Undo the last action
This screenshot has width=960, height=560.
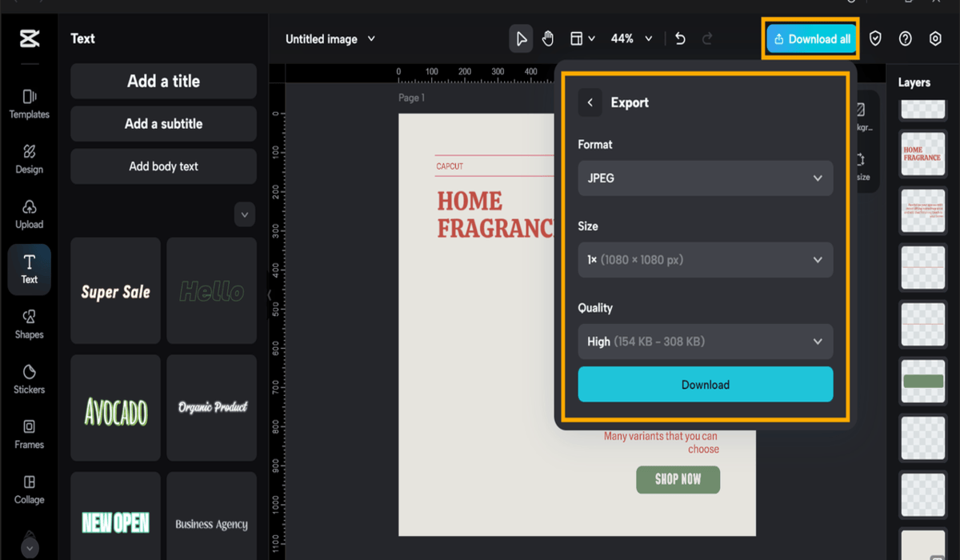(x=680, y=38)
